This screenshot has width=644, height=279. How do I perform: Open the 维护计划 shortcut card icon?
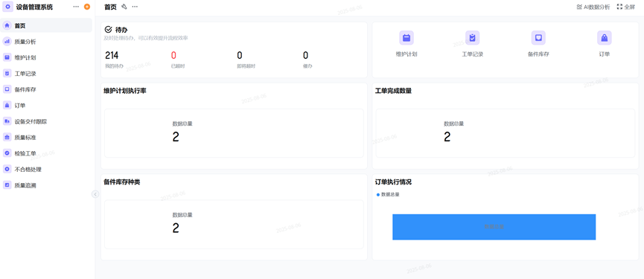click(407, 38)
